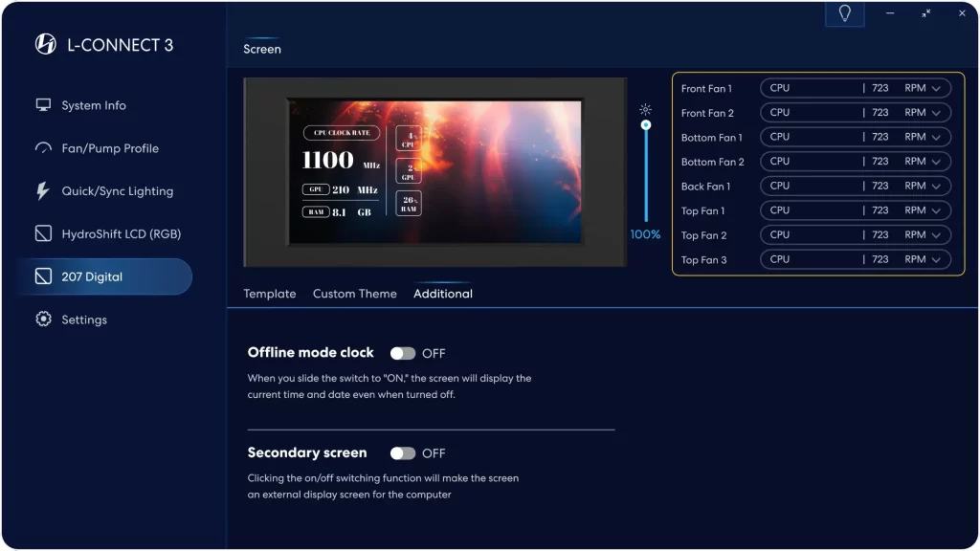The height and width of the screenshot is (551, 980).
Task: Click the Top Fan 2 label
Action: [x=703, y=235]
